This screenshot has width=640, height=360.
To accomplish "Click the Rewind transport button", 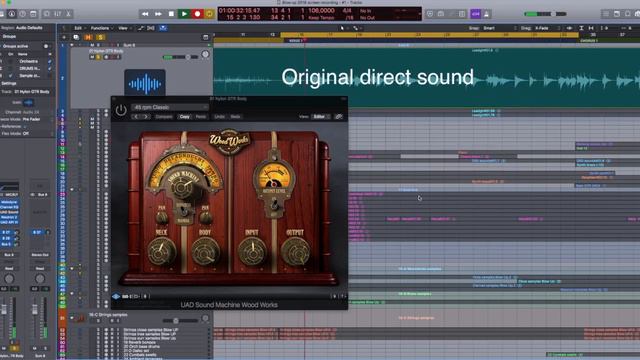I will click(145, 14).
